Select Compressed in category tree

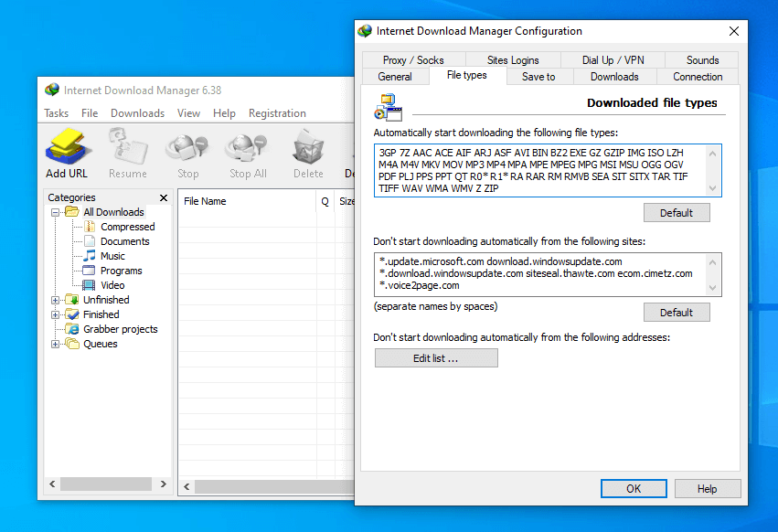(127, 227)
